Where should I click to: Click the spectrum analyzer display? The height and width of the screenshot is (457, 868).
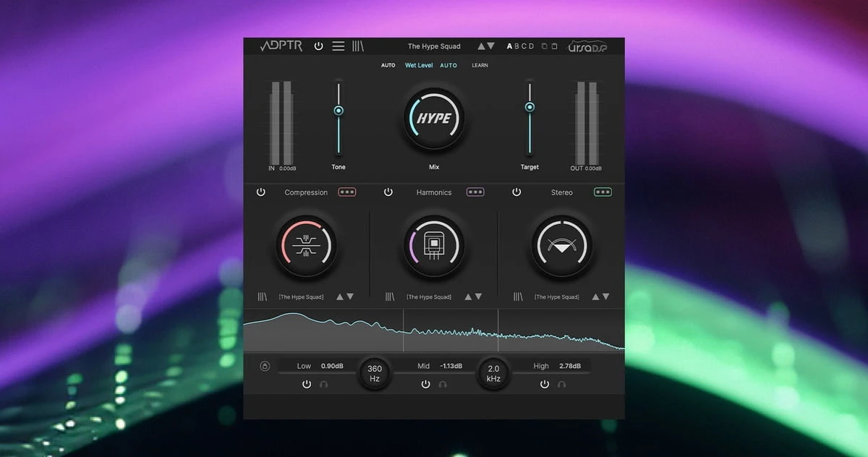coord(434,330)
